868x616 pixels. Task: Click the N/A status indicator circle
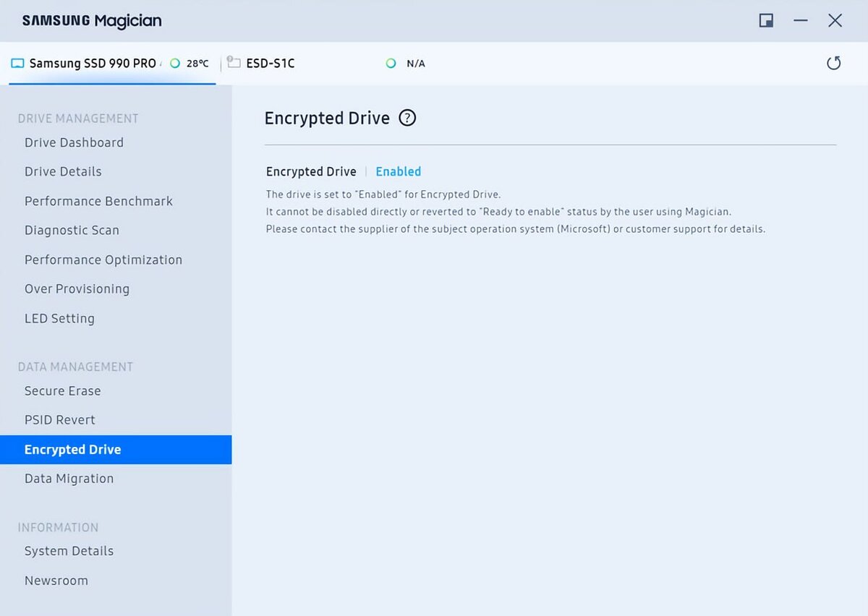(391, 64)
